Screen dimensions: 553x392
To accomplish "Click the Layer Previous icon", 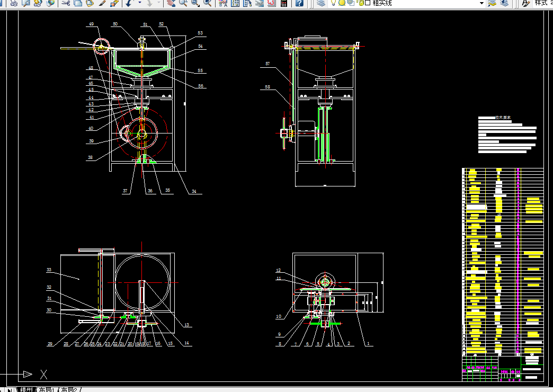I will coord(505,3).
